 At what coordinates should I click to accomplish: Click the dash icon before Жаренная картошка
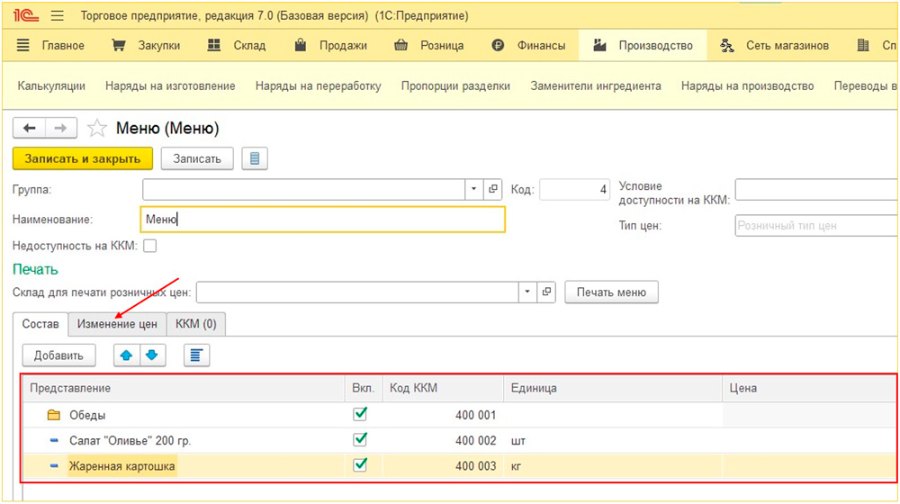[54, 466]
